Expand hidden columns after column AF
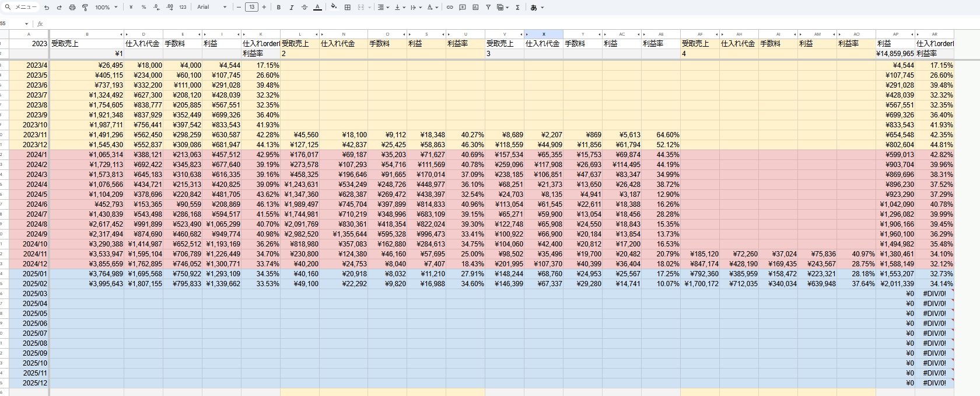 (717, 34)
